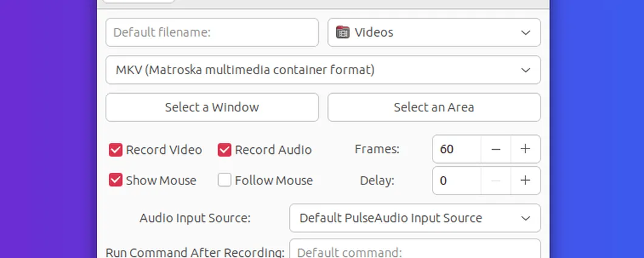The width and height of the screenshot is (644, 258).
Task: Disable the Record Audio checkbox
Action: tap(224, 150)
